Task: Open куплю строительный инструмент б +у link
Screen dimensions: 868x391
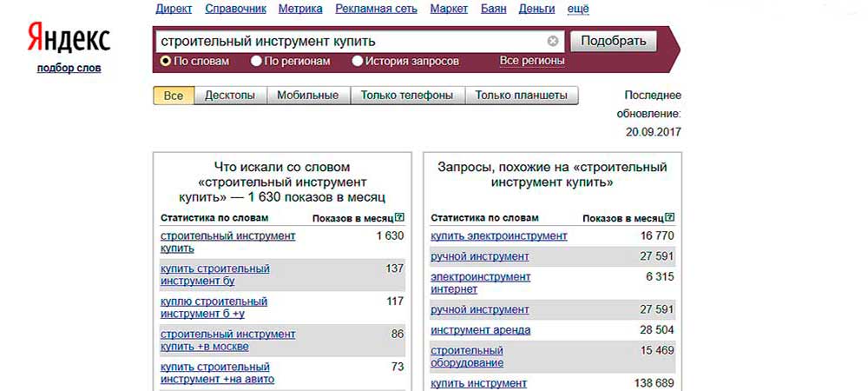Action: pyautogui.click(x=214, y=308)
